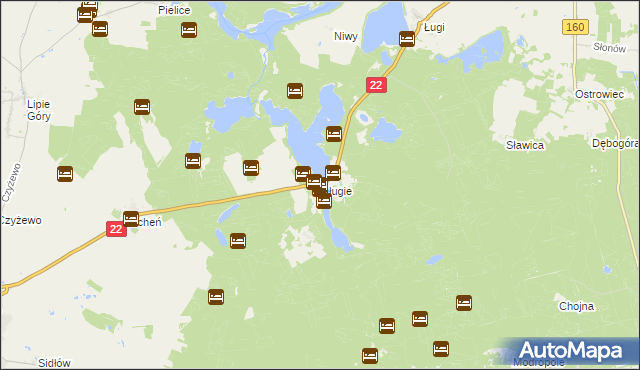The width and height of the screenshot is (640, 370).
Task: Click the hotel marker nearest Czyżewo road
Action: [x=65, y=174]
